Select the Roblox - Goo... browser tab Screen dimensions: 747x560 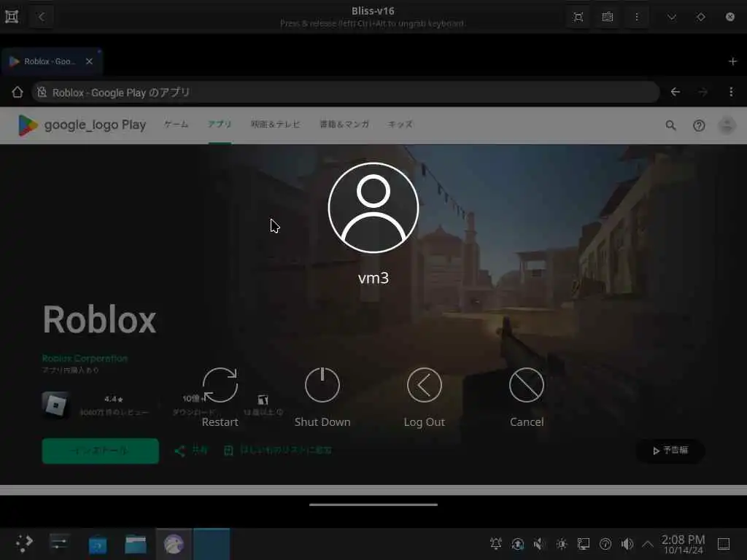click(52, 61)
